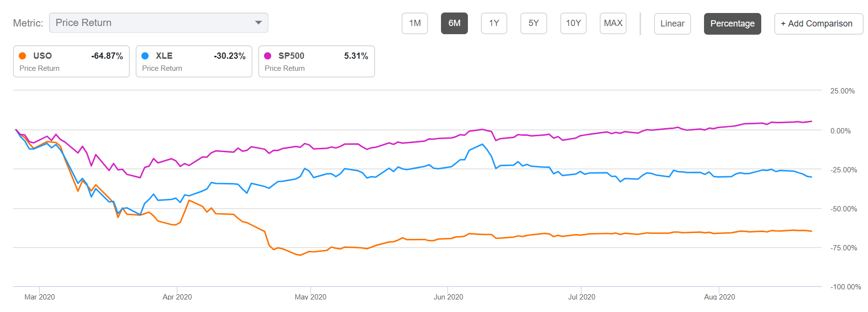Click the magenta SP500 legend marker
Viewport: 868px width, 312px height.
click(267, 56)
